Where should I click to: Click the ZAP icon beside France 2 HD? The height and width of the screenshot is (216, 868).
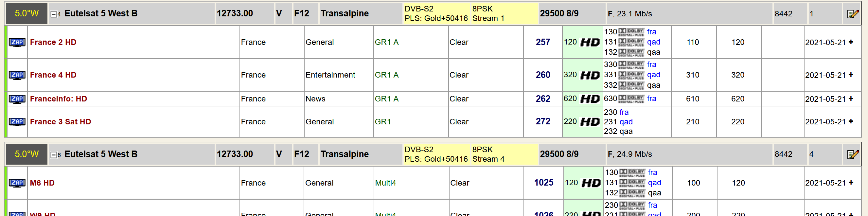click(17, 43)
